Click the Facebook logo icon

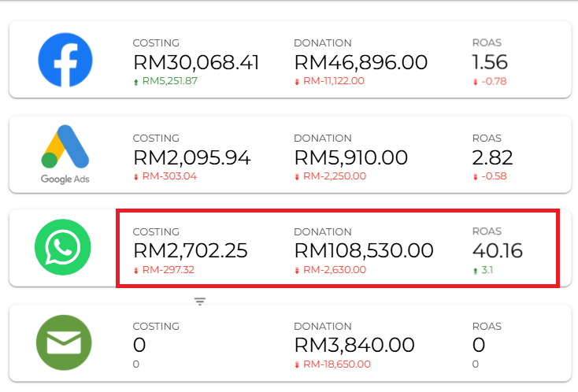(65, 60)
